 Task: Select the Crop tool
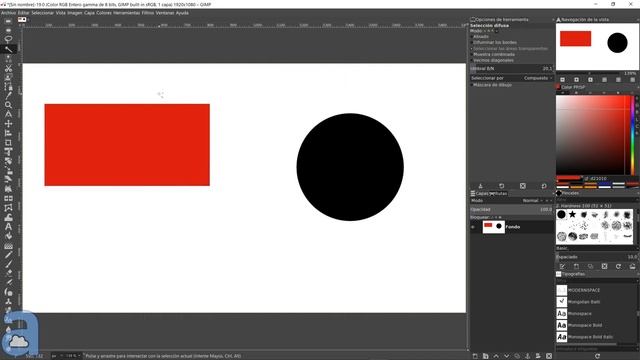click(x=8, y=142)
